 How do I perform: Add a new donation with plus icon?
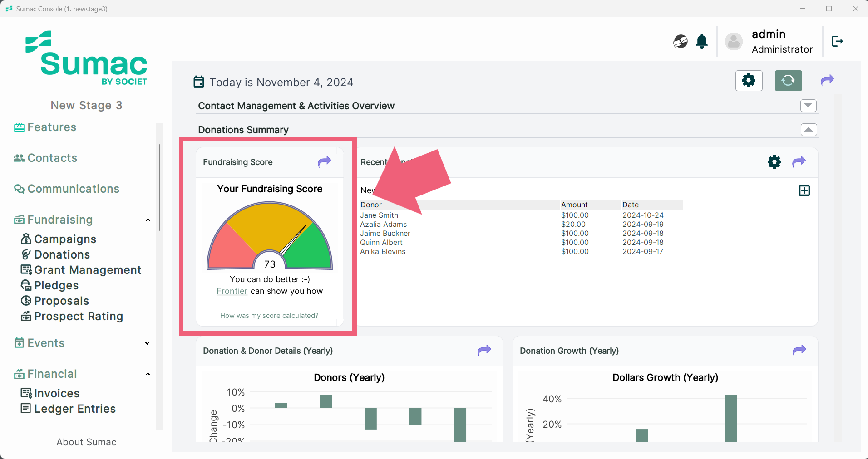click(804, 190)
